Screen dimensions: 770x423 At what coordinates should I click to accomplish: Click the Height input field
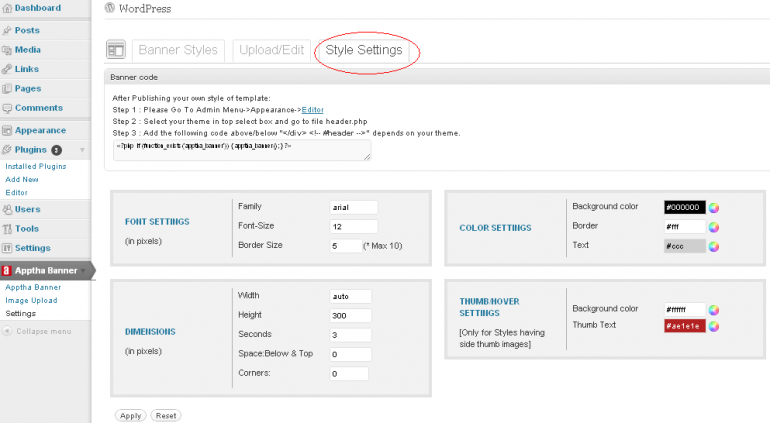[351, 315]
